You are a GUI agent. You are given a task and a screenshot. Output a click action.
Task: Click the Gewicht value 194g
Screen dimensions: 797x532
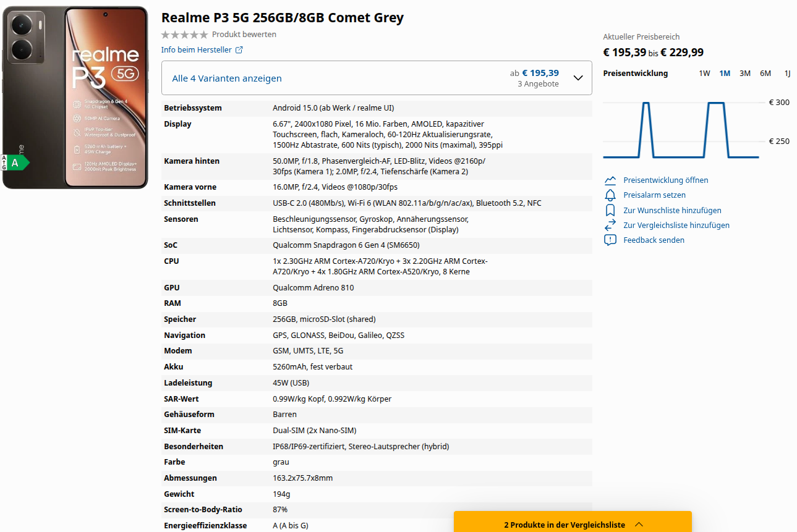(x=281, y=494)
